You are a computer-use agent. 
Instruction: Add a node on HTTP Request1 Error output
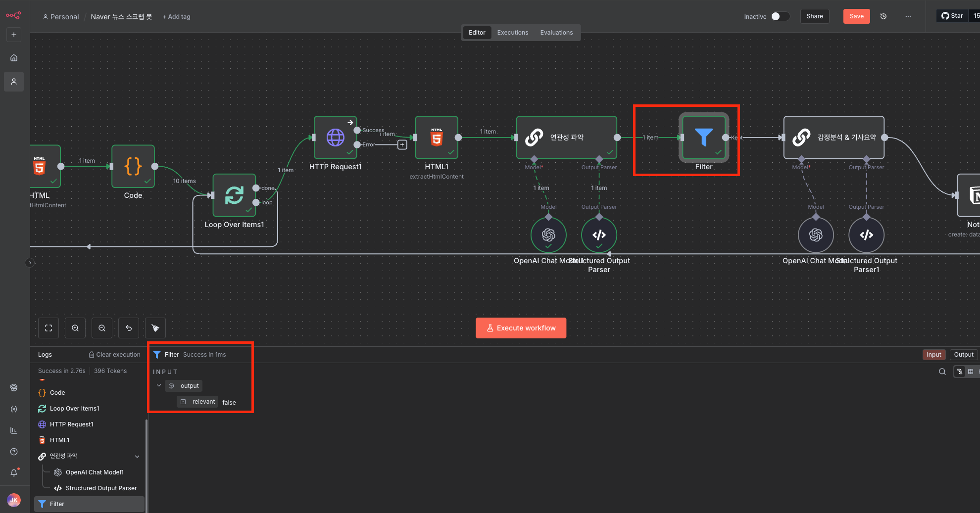pos(402,145)
